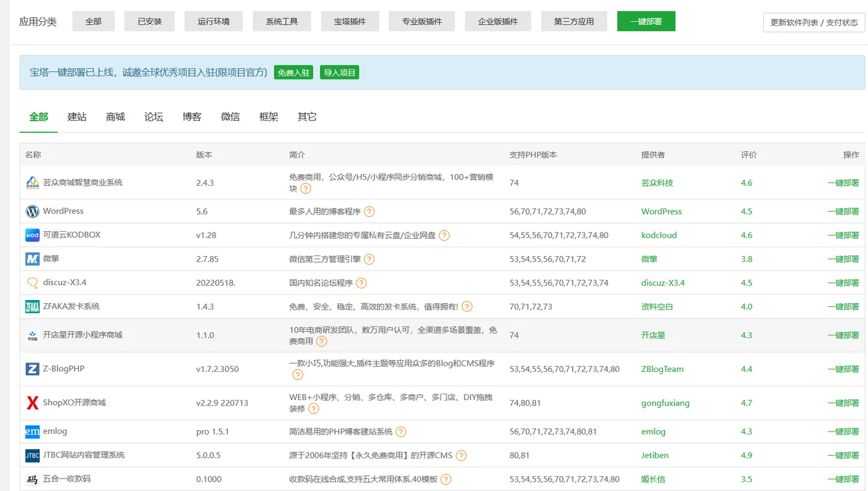This screenshot has height=491, width=868.
Task: Click the 评价 column header
Action: 749,155
